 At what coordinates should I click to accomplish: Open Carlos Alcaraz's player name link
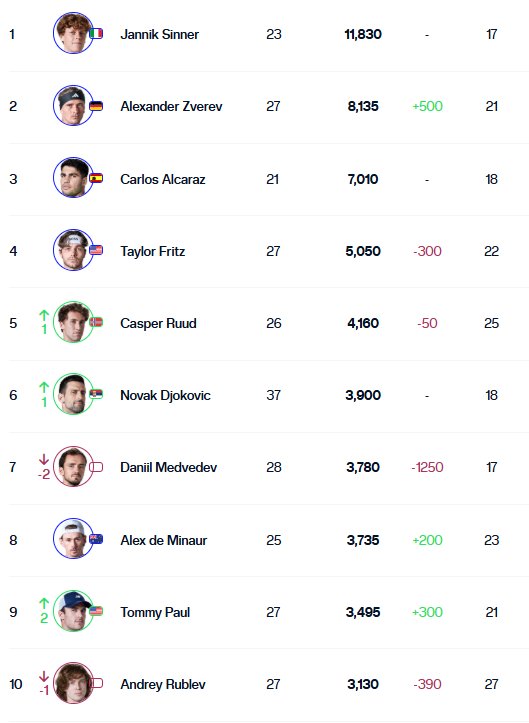[163, 179]
